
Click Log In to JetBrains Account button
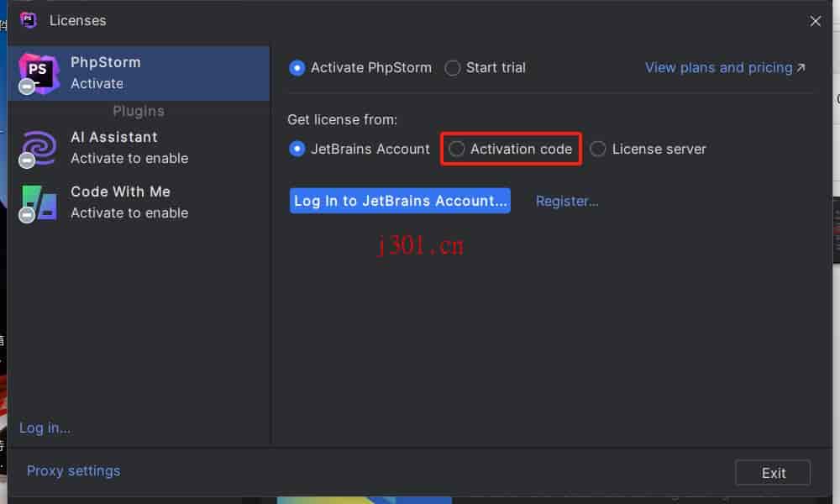coord(400,201)
